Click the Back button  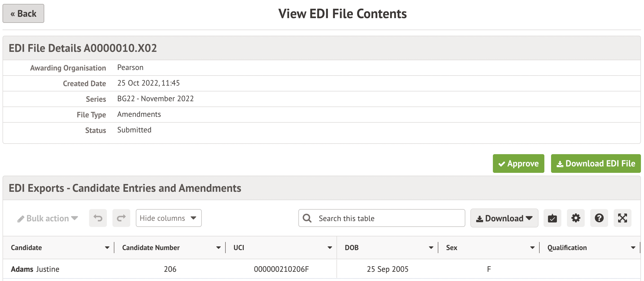(x=23, y=13)
